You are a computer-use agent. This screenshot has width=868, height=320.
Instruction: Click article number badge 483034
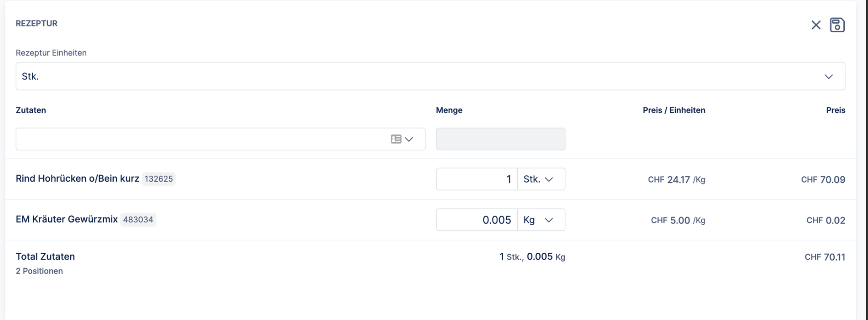[x=138, y=220]
